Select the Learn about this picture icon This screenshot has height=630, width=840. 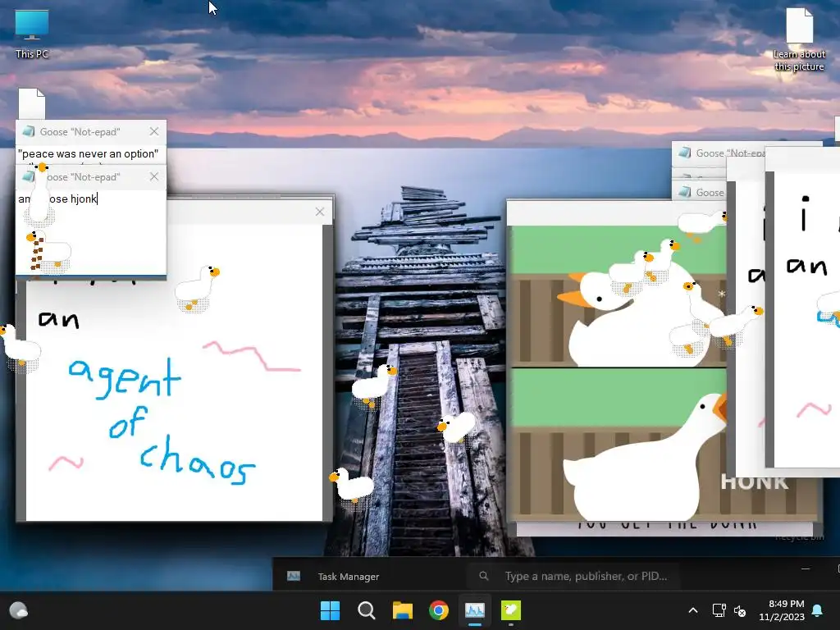coord(799,39)
